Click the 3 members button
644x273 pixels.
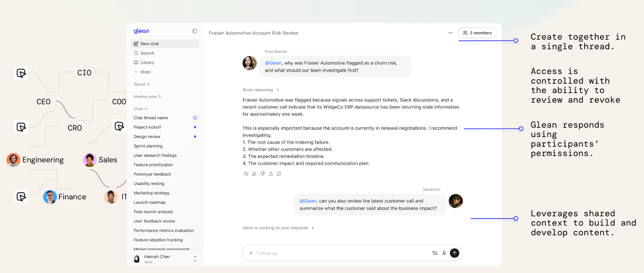coord(477,33)
